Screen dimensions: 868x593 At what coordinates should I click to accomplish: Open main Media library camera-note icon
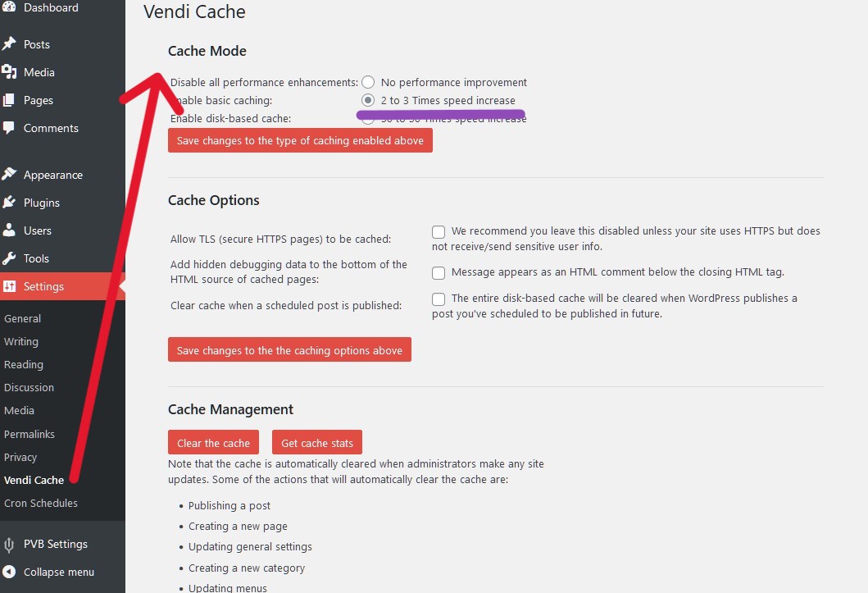9,72
